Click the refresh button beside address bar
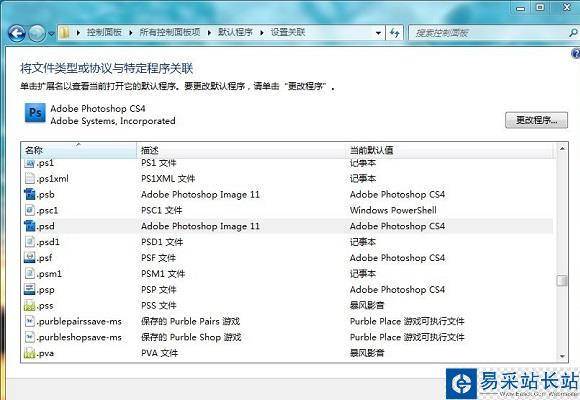 (x=395, y=33)
